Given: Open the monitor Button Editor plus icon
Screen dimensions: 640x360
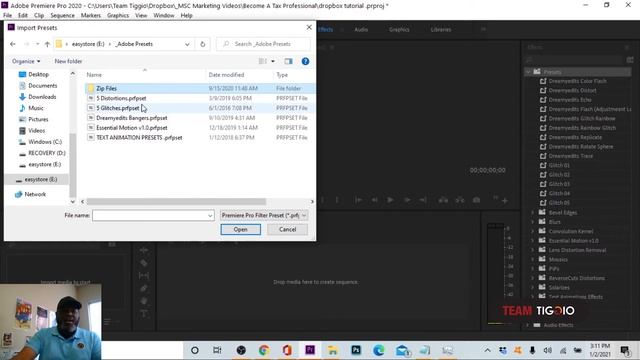Looking at the screenshot, I should (x=505, y=201).
